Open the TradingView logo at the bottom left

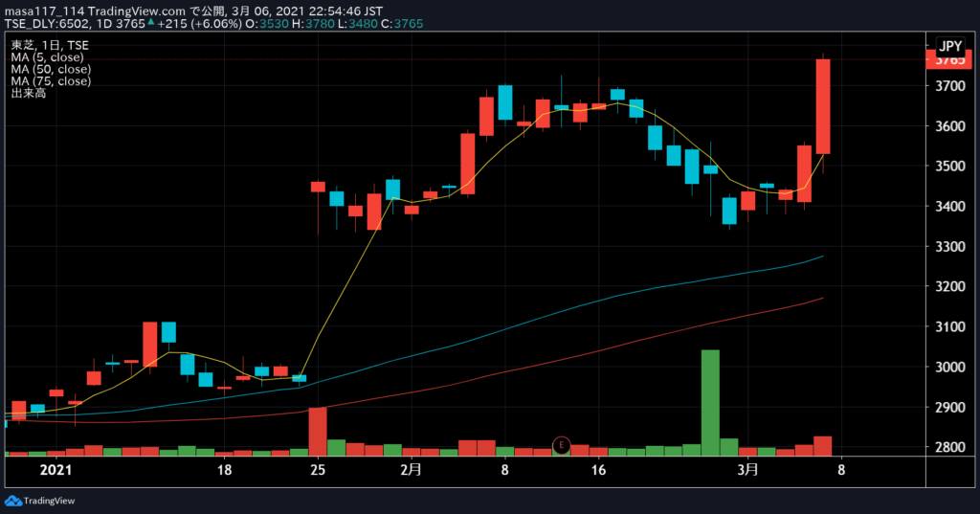pos(39,501)
